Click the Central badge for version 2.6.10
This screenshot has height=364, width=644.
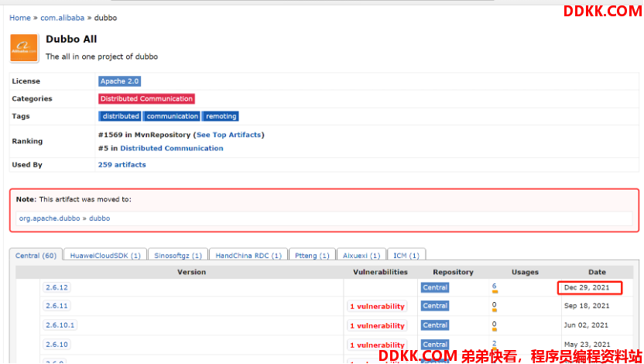point(435,345)
